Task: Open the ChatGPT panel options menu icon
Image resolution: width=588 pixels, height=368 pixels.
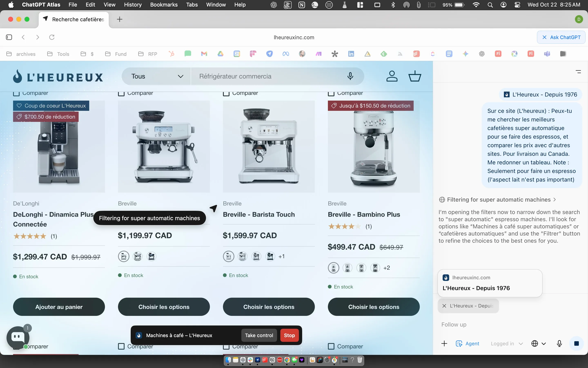Action: [x=578, y=72]
